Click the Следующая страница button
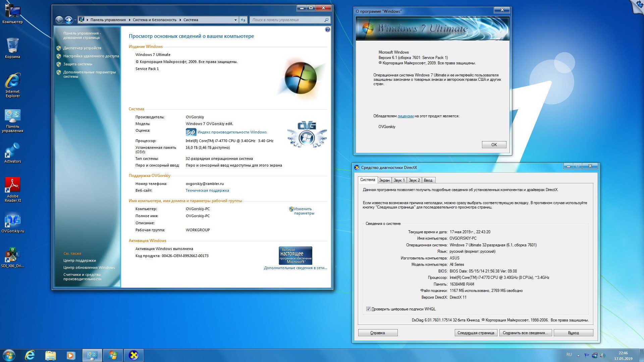Screen dimensions: 644x362 click(476, 333)
